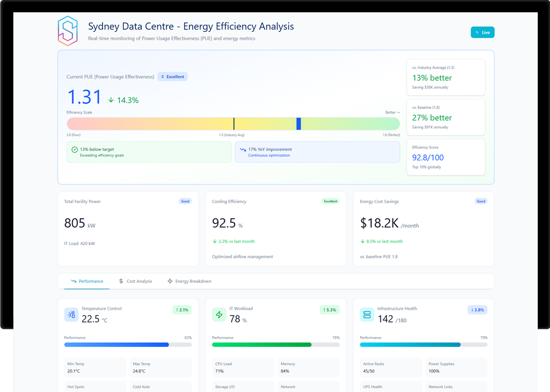Click the Excellent badge next to Current PUE
Image resolution: width=550 pixels, height=392 pixels.
pos(173,77)
